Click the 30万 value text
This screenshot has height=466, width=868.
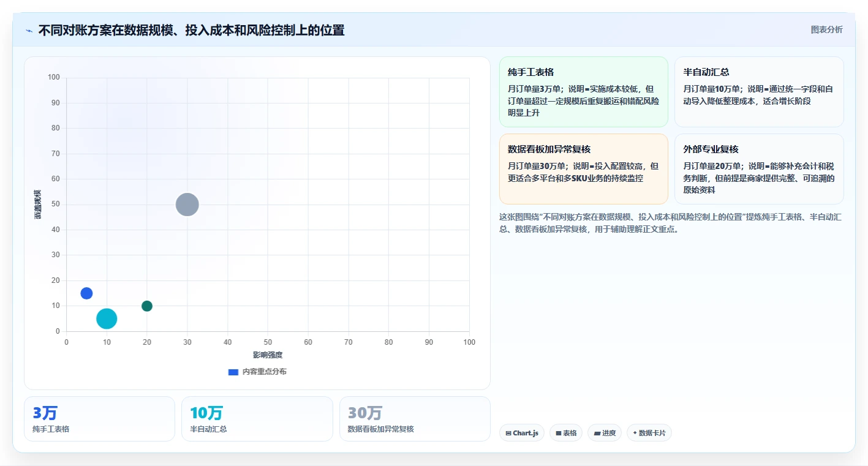[x=365, y=413]
